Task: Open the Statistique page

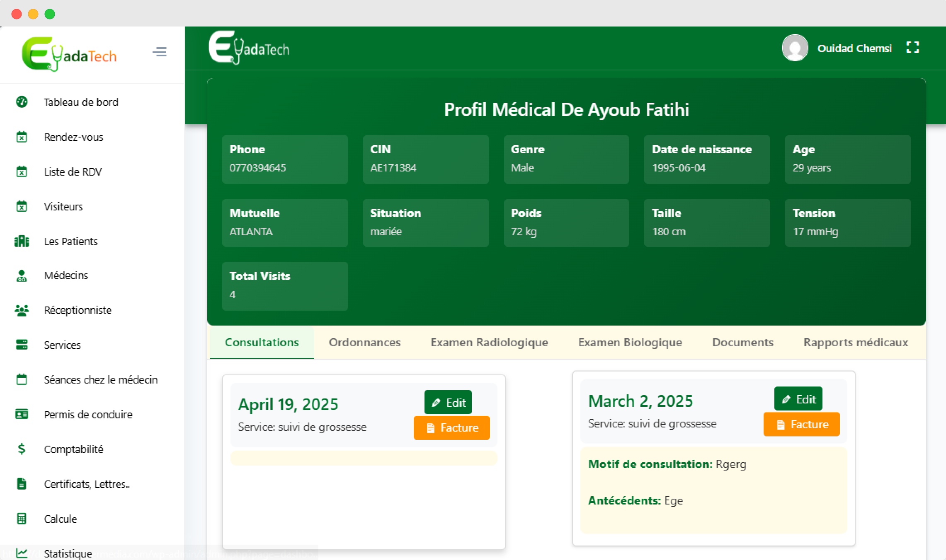Action: click(68, 554)
